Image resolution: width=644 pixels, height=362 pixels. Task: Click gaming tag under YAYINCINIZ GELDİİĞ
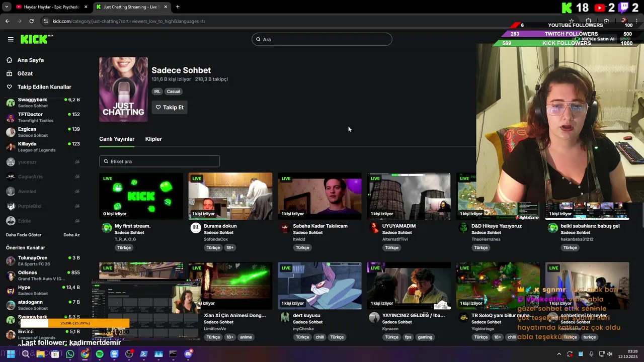[x=425, y=337]
